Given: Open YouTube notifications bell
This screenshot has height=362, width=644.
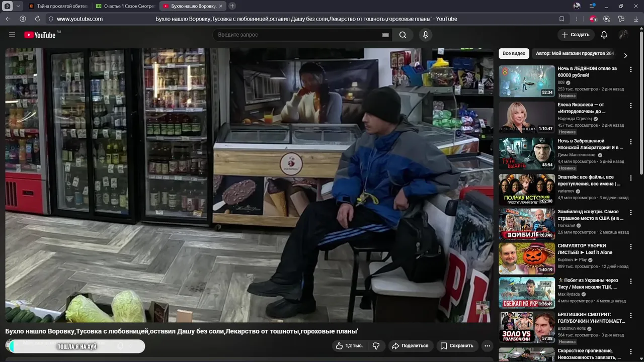Looking at the screenshot, I should (x=604, y=35).
